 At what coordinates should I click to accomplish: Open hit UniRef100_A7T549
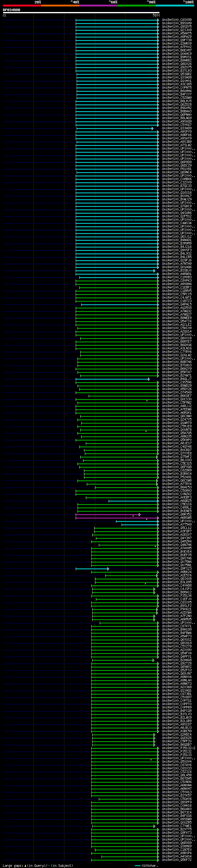point(176,525)
